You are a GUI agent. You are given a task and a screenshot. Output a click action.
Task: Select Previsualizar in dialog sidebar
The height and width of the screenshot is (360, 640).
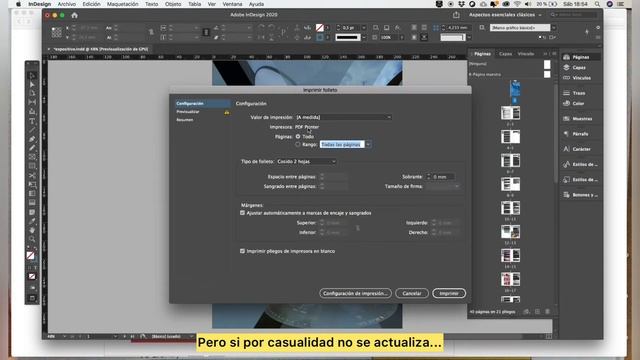[x=188, y=111]
